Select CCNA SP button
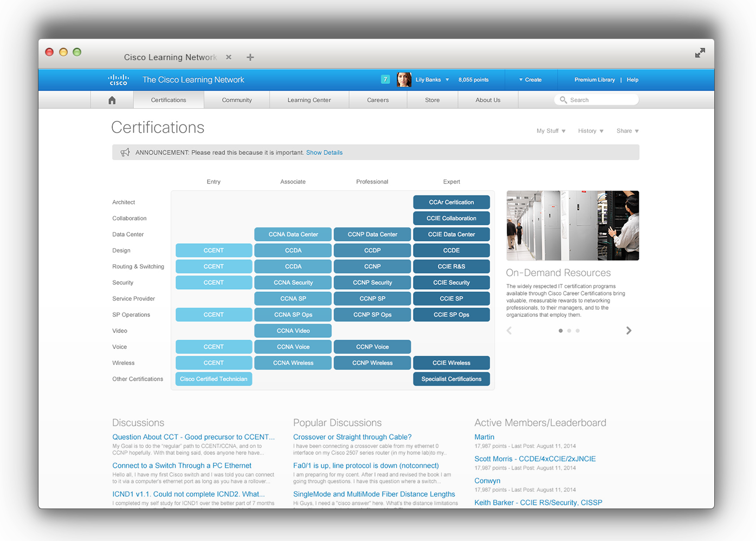This screenshot has height=541, width=756. (293, 298)
